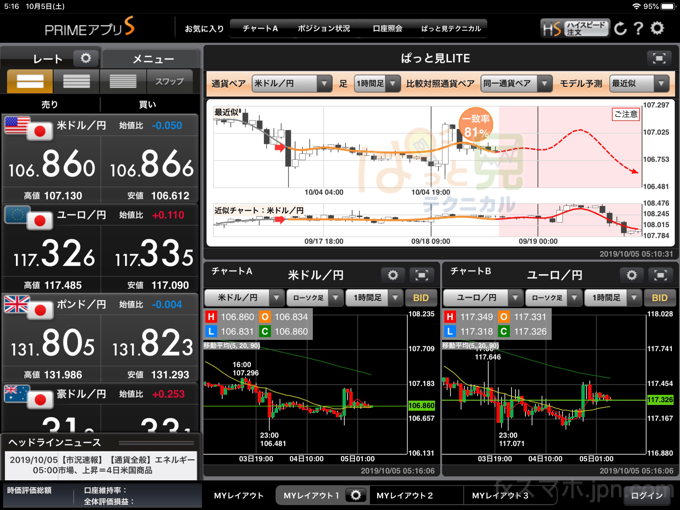Open ぱっと見テクニカル from favorites bar
The width and height of the screenshot is (680, 510).
click(451, 29)
